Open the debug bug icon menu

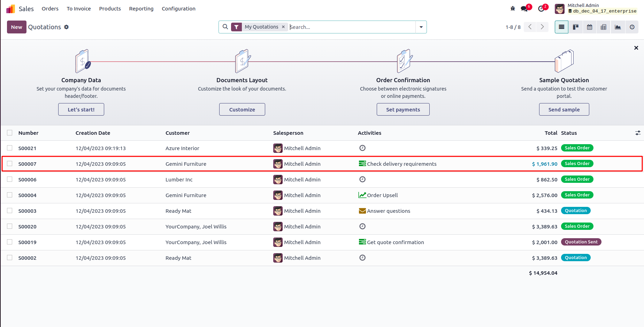[513, 9]
